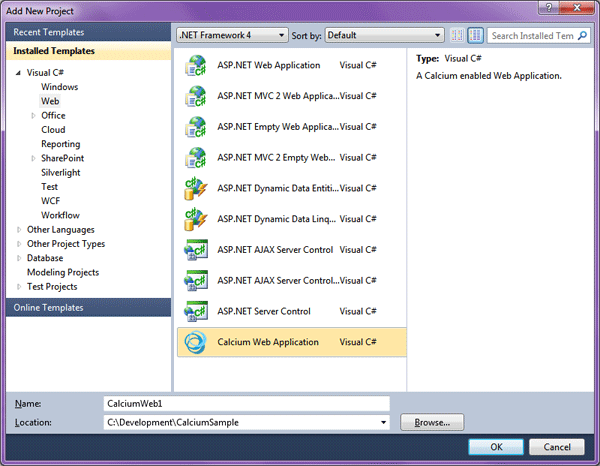600x466 pixels.
Task: Select Windows under Visual C#
Action: pyautogui.click(x=60, y=87)
